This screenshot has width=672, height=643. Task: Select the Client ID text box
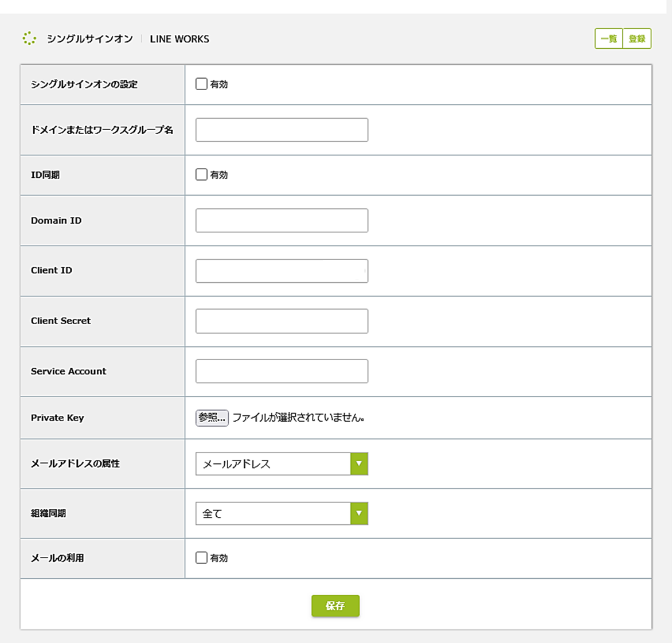(x=282, y=271)
